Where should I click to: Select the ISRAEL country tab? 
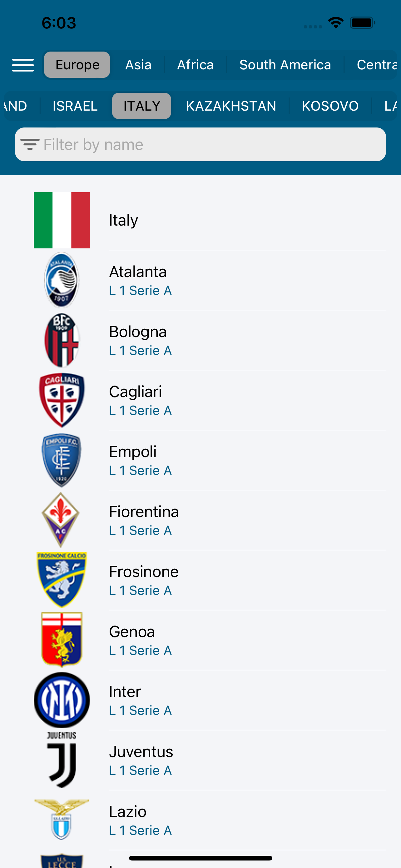click(75, 106)
